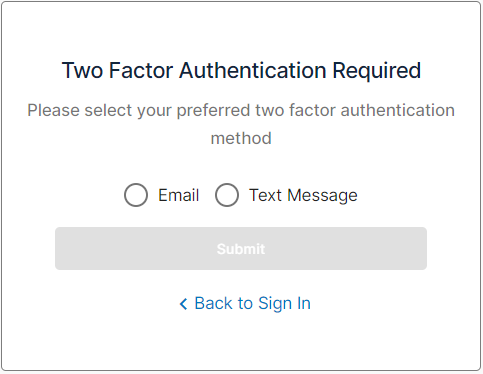Click the right end of the Submit button
The height and width of the screenshot is (374, 483).
(417, 248)
